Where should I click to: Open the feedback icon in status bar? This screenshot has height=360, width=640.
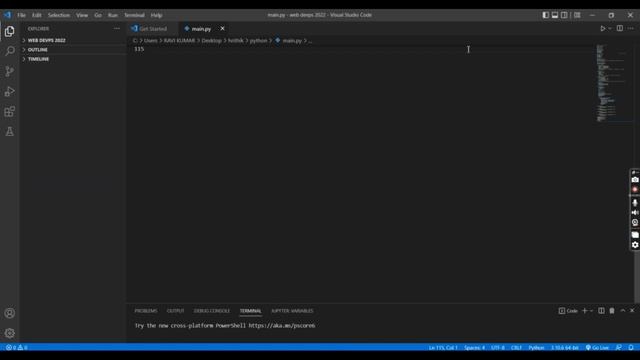619,347
